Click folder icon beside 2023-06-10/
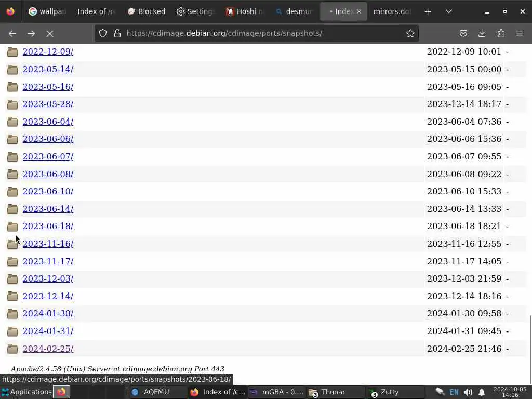Screen dimensions: 532x399 (x=12, y=192)
